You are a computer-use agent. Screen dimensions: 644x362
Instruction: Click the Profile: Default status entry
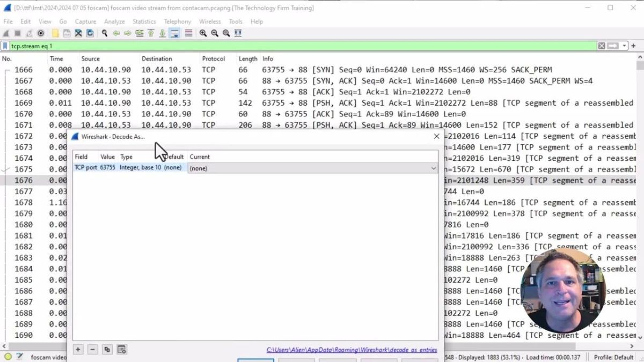613,357
